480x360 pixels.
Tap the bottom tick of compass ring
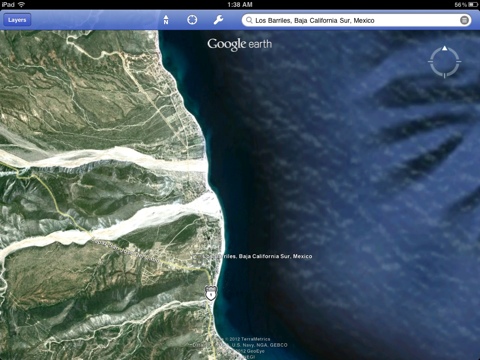point(445,76)
